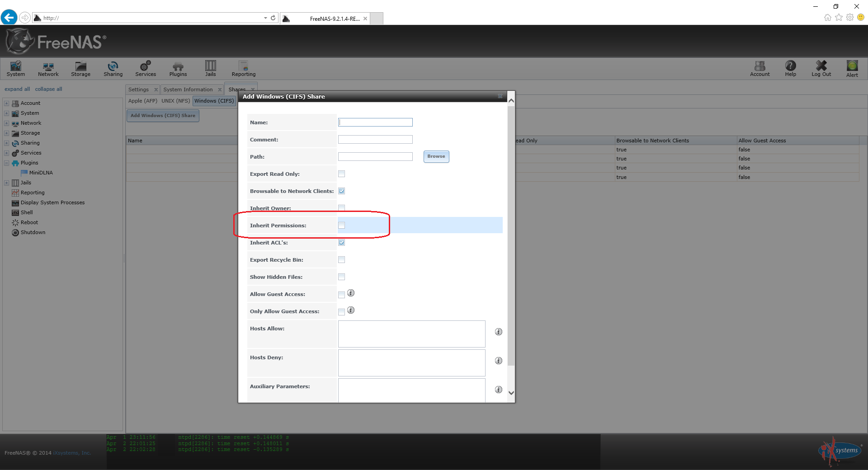
Task: Expand the Sharing tree node
Action: pos(6,143)
